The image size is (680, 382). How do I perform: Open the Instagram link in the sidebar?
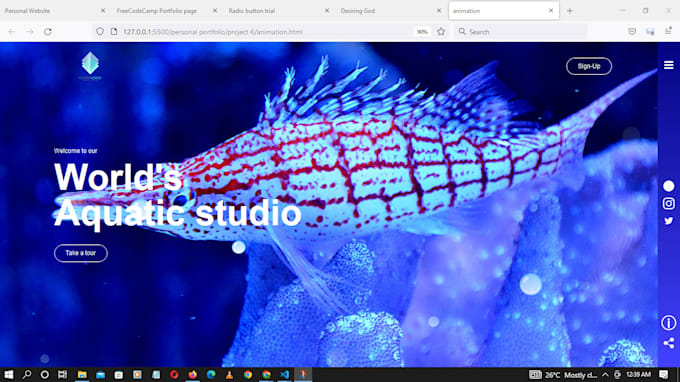point(668,203)
